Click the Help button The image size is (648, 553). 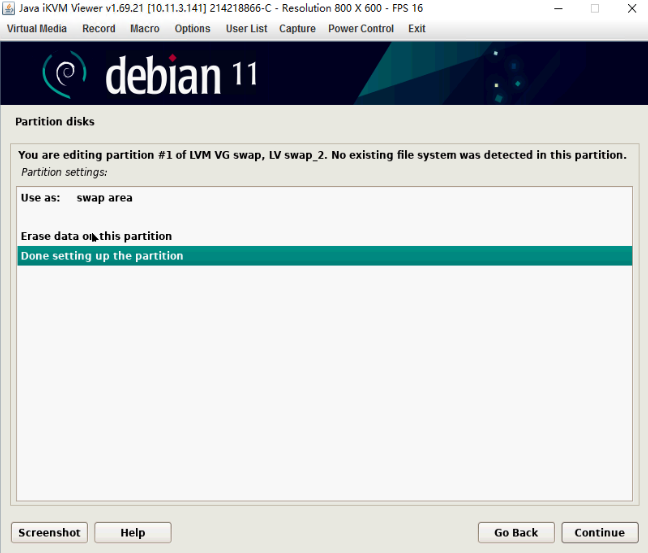pos(133,532)
